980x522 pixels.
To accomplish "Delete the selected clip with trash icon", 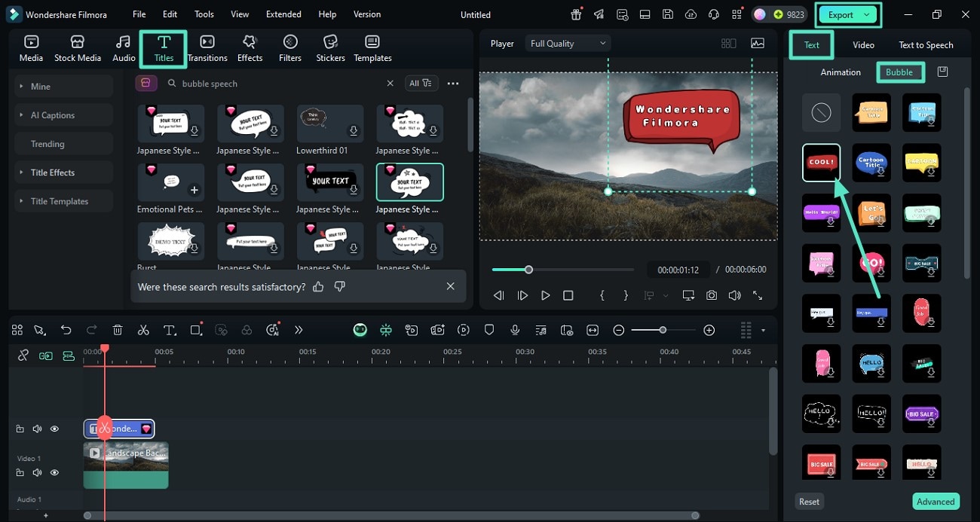I will pyautogui.click(x=118, y=330).
